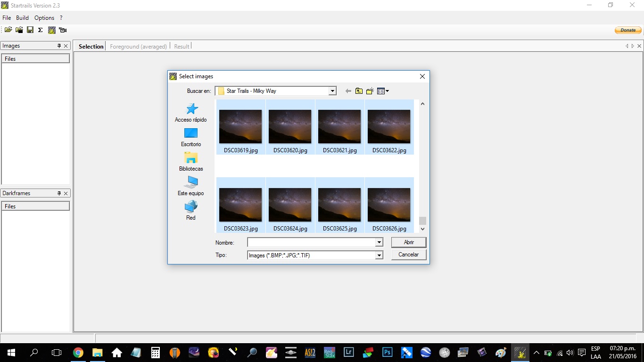Viewport: 644px width, 362px height.
Task: Pin the Images panel
Action: (59, 46)
